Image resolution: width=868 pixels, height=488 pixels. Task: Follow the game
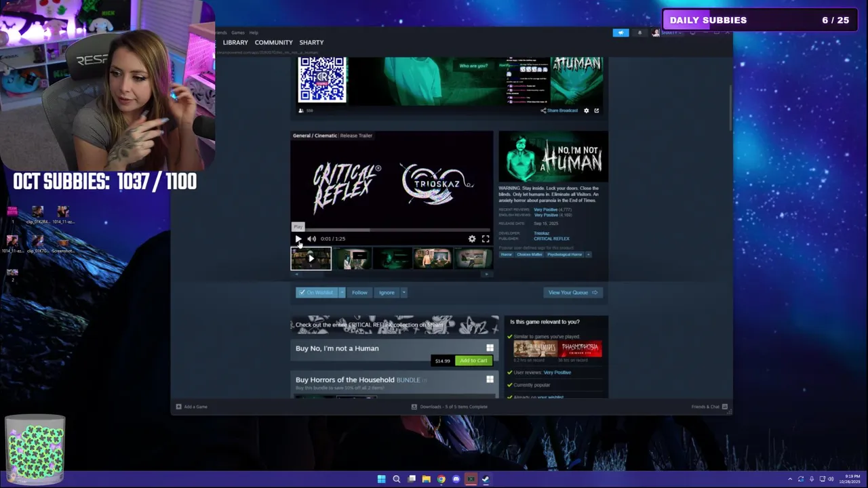click(359, 292)
